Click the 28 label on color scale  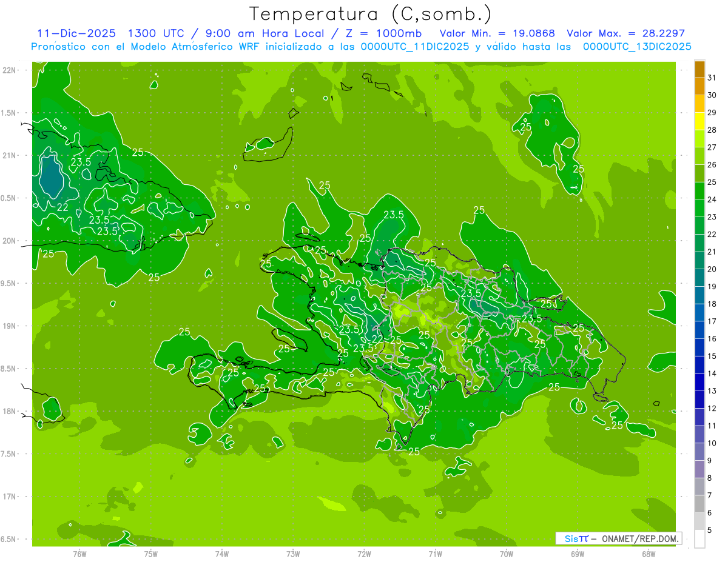click(x=712, y=130)
